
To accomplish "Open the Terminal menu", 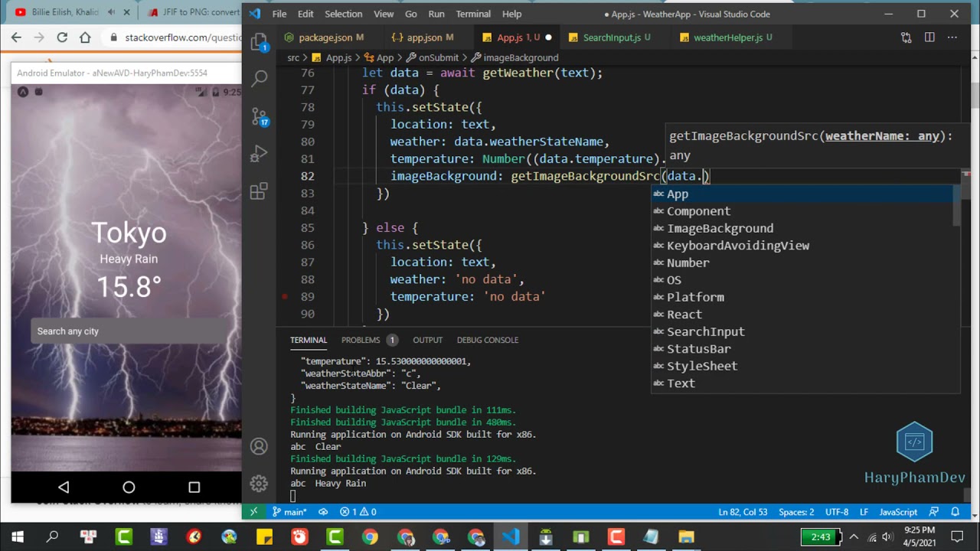I will click(x=473, y=14).
